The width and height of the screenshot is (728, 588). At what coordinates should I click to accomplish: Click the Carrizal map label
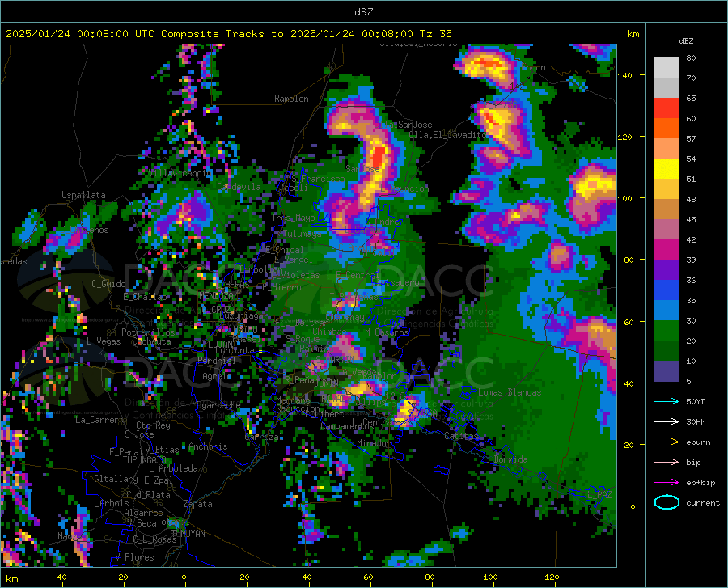(264, 437)
